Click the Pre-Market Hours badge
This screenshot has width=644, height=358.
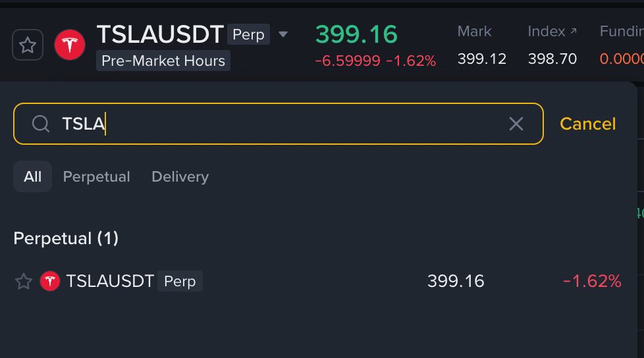click(x=163, y=61)
